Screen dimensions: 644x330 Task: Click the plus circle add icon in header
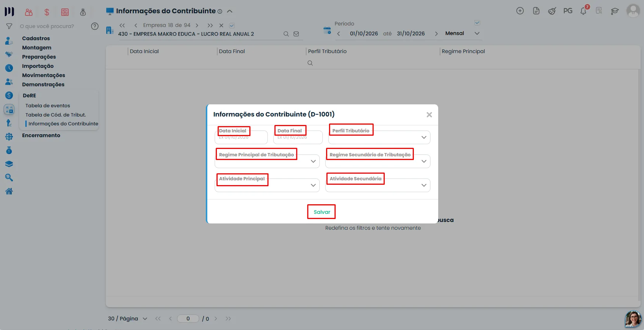(x=520, y=11)
